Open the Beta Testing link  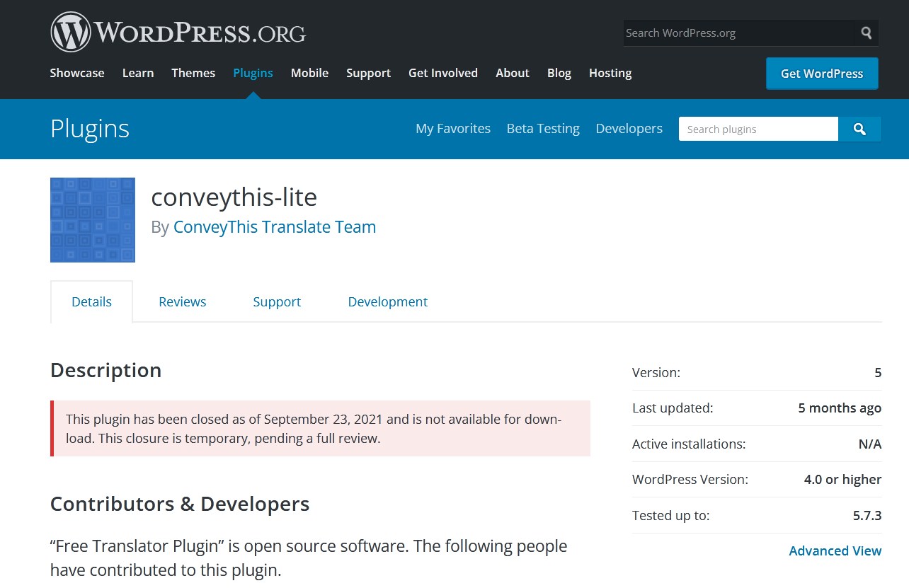point(543,128)
